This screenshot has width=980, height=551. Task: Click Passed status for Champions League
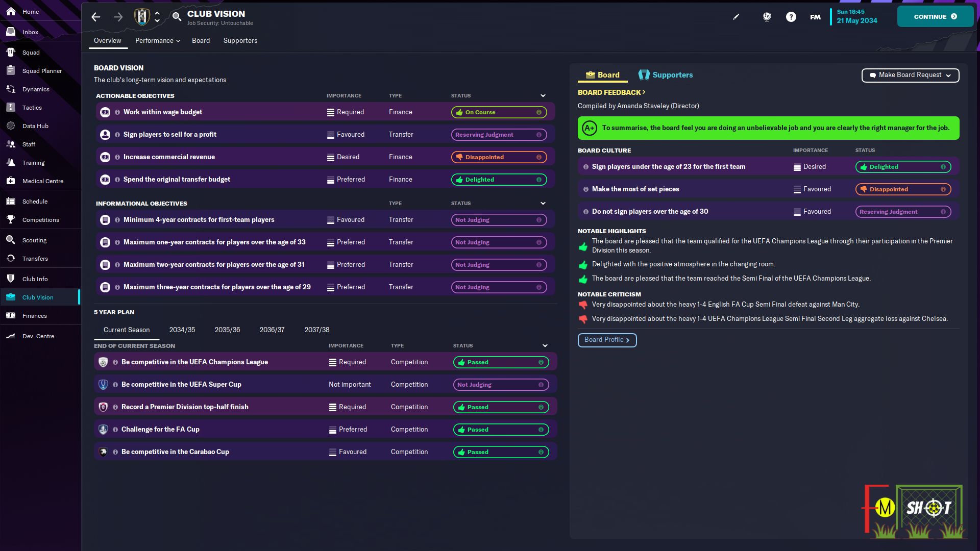(x=501, y=362)
